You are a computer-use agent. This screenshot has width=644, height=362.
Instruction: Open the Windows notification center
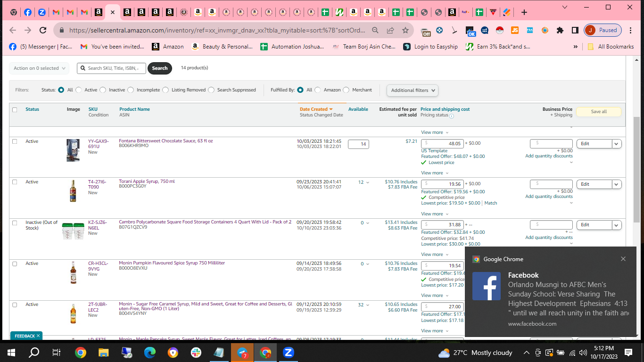pos(628,352)
